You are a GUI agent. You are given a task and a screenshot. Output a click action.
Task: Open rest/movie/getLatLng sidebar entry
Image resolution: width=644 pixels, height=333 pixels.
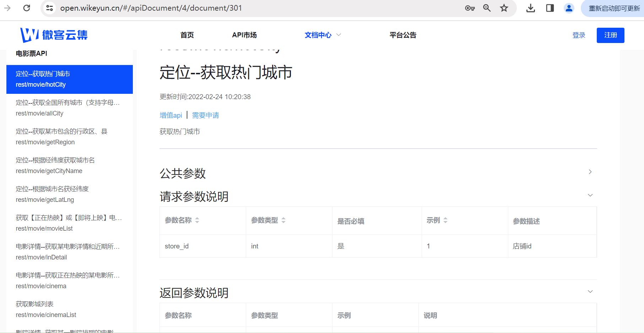pyautogui.click(x=70, y=194)
